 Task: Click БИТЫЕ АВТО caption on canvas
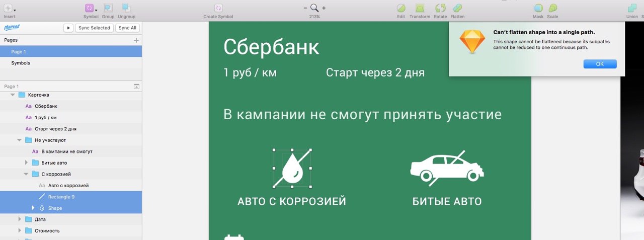click(x=447, y=202)
